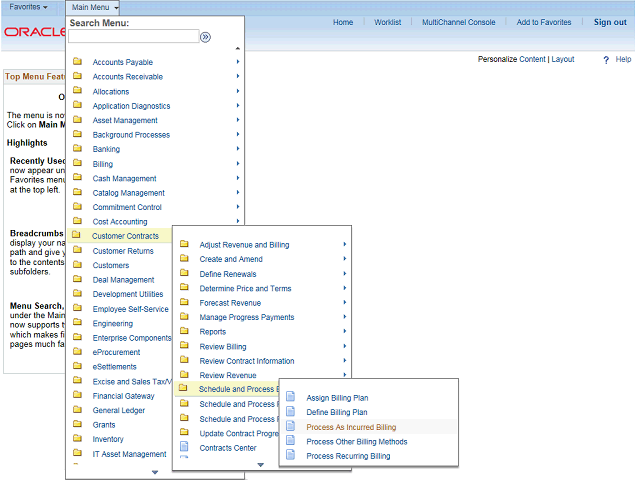640x480 pixels.
Task: Open the Define Renewals menu item
Action: pyautogui.click(x=228, y=274)
